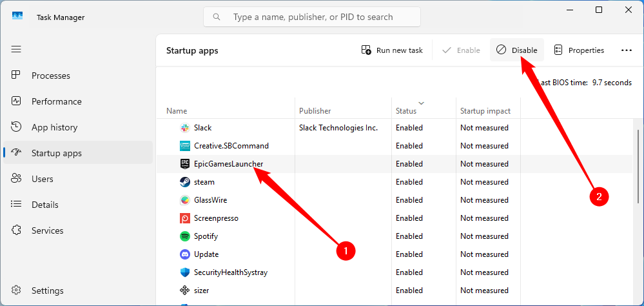Select Startup apps in the sidebar

coord(78,153)
